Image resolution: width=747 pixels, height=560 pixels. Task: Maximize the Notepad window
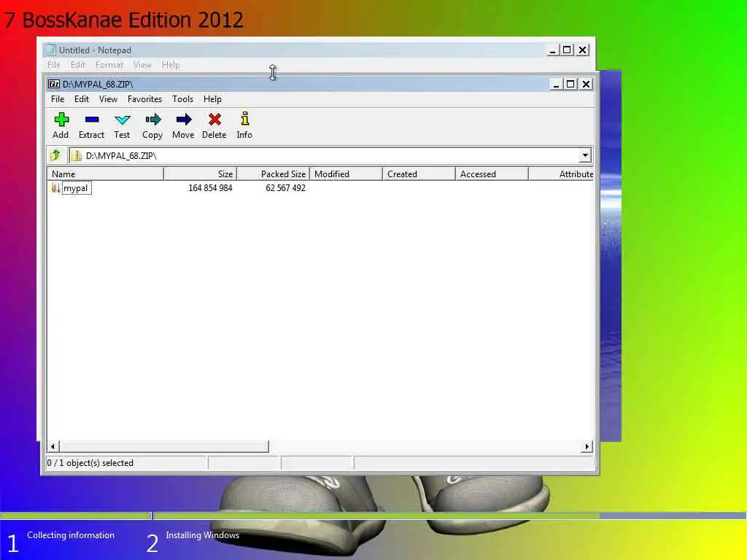[567, 50]
